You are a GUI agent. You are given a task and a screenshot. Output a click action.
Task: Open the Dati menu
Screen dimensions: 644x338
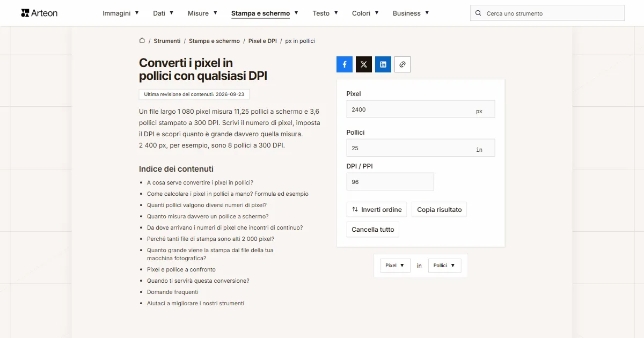[163, 13]
